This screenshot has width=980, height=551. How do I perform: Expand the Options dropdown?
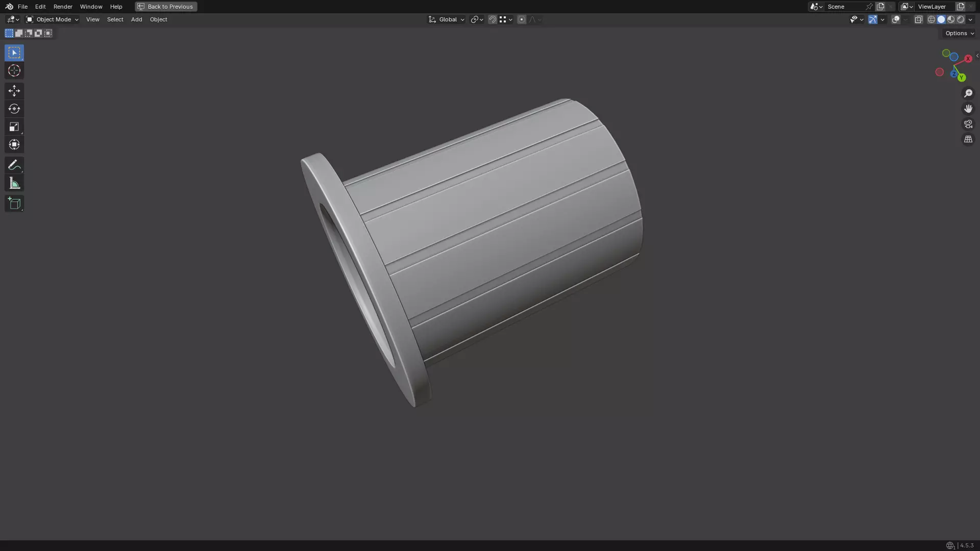(x=960, y=33)
